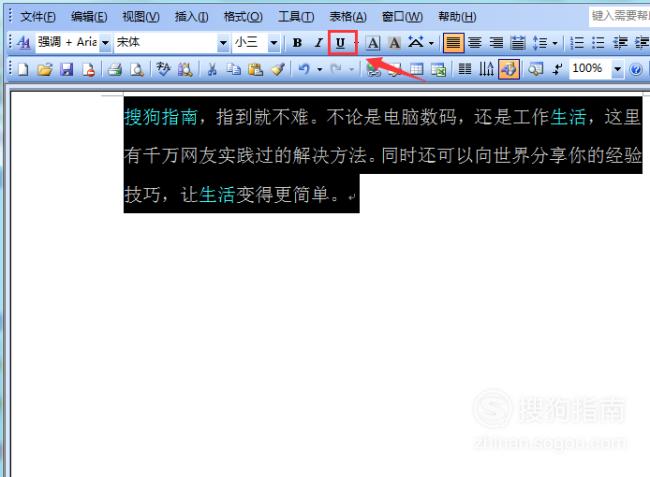Open the 帮助(H) menu

pos(457,17)
